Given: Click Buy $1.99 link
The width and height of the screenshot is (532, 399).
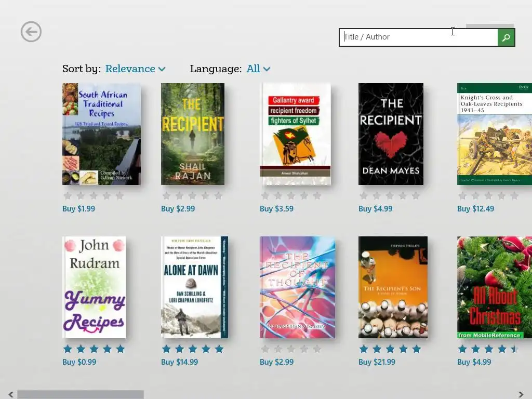Looking at the screenshot, I should 79,209.
